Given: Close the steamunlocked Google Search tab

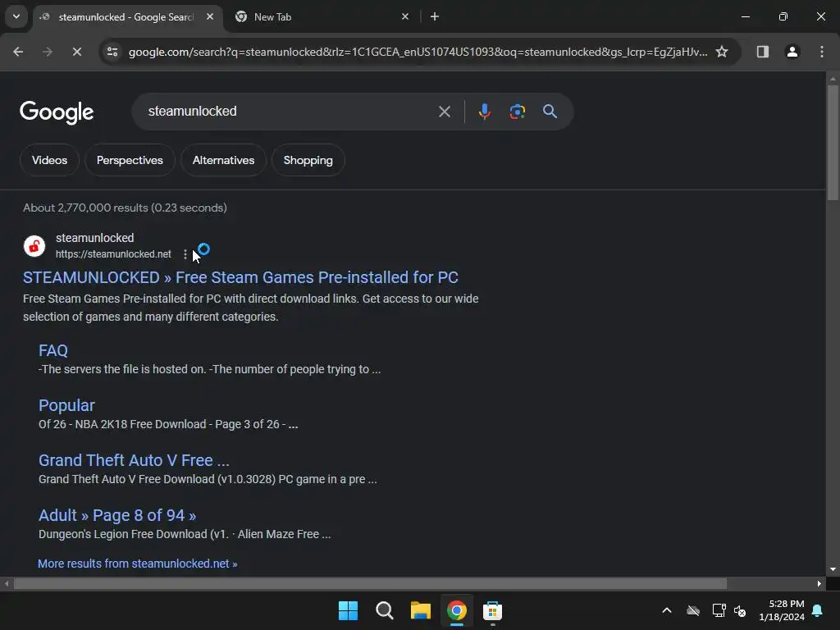Looking at the screenshot, I should pos(210,17).
